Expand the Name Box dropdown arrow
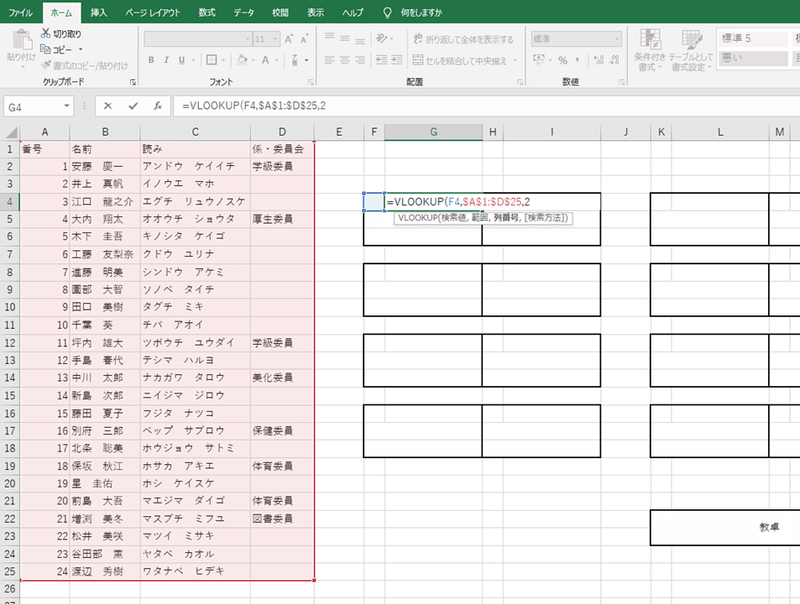 coord(66,106)
